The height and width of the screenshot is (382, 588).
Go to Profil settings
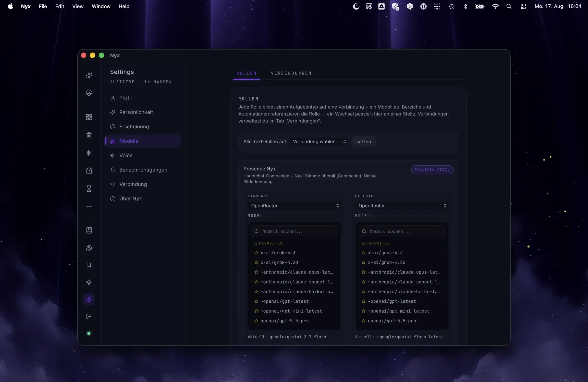point(143,98)
